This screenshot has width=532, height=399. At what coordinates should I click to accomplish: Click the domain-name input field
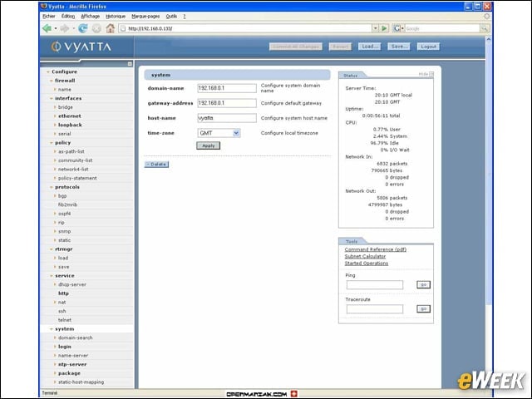pyautogui.click(x=227, y=88)
